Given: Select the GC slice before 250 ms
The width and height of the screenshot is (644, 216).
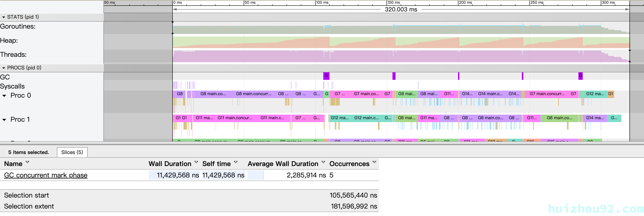Looking at the screenshot, I should coord(523,76).
